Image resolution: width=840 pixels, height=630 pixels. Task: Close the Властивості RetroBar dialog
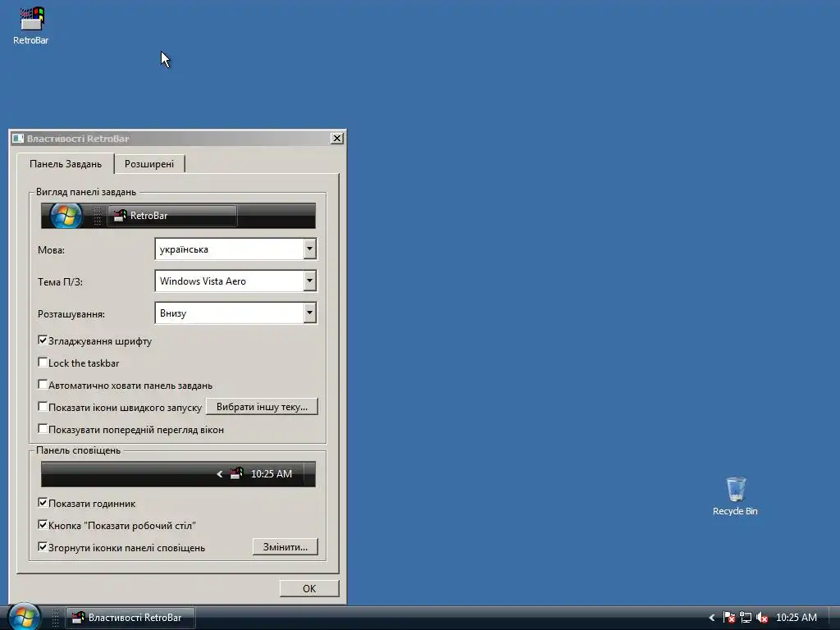(x=337, y=138)
